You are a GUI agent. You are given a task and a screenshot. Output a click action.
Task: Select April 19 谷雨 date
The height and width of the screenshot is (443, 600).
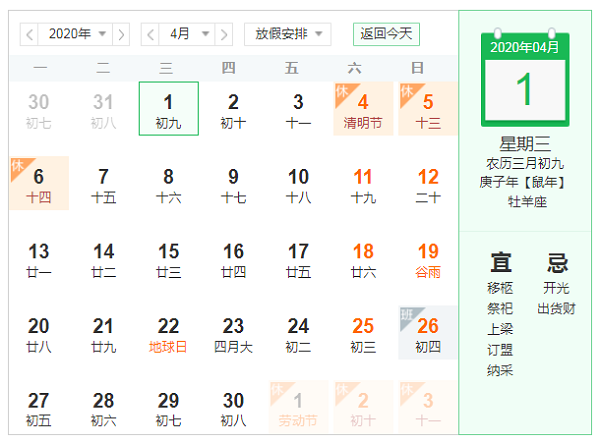[x=428, y=259]
